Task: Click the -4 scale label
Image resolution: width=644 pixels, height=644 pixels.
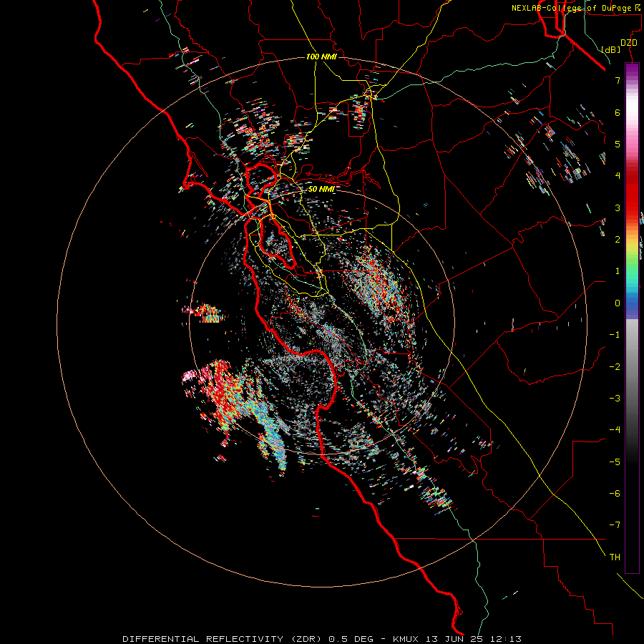Action: click(x=615, y=430)
